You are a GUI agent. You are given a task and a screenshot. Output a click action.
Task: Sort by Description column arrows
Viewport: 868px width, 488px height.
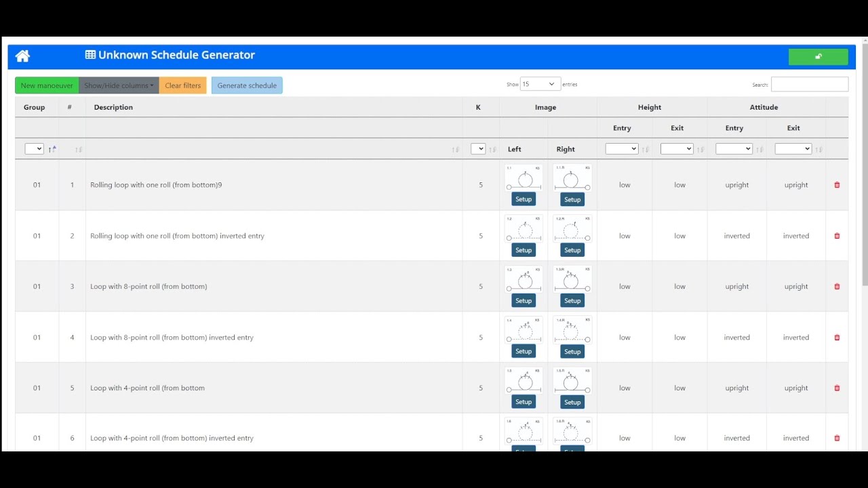(456, 149)
